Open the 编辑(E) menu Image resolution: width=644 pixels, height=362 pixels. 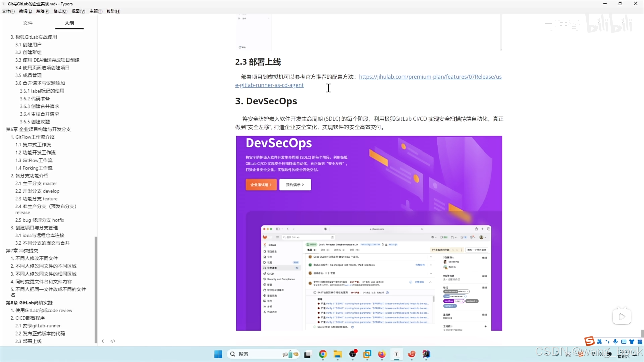(x=25, y=11)
